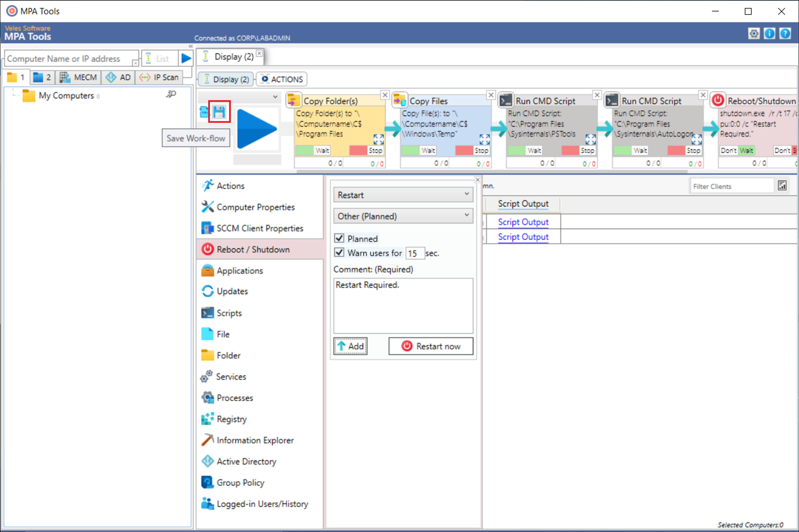Image resolution: width=799 pixels, height=532 pixels.
Task: Open Group Policy in the side menu
Action: coord(259,482)
